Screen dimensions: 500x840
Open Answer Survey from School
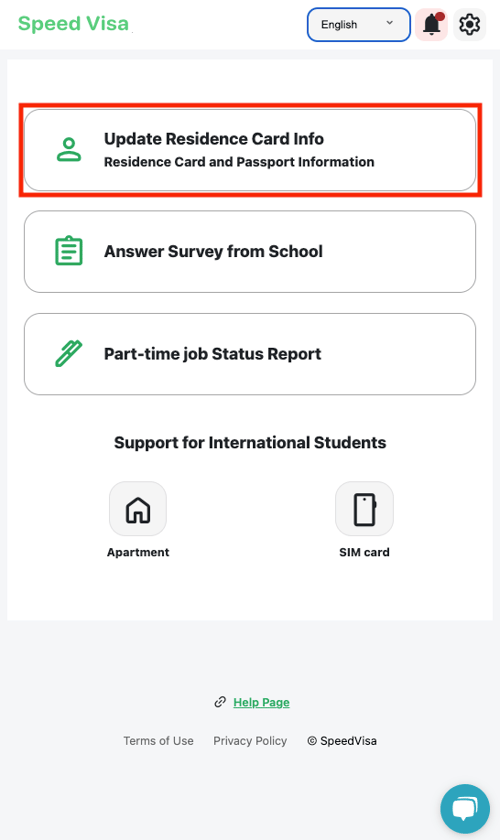[250, 252]
